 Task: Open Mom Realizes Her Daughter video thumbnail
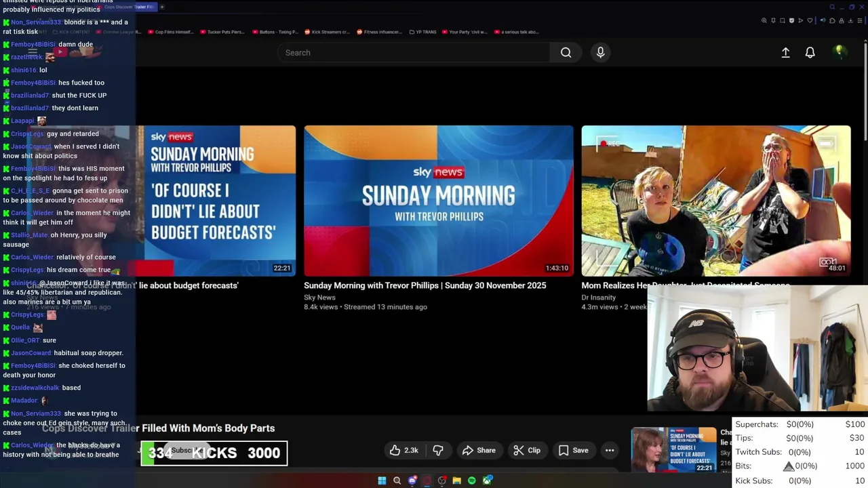coord(715,201)
